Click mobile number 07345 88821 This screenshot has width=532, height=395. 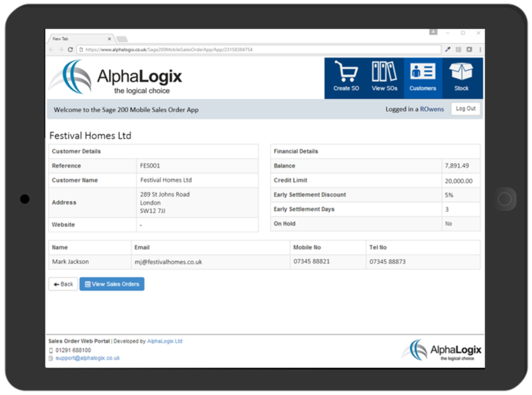(312, 262)
